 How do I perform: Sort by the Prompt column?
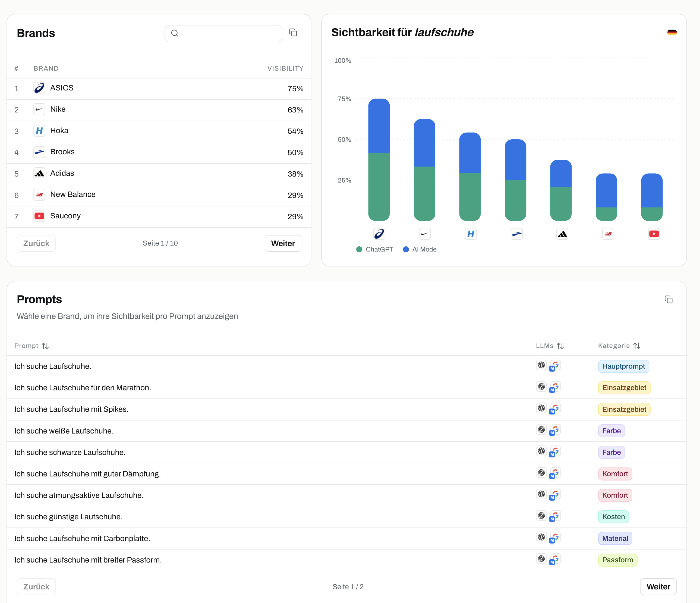pyautogui.click(x=31, y=346)
